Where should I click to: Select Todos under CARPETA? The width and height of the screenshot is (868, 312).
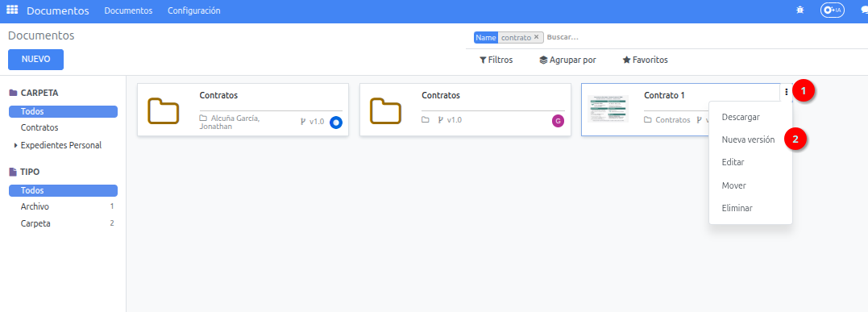[63, 111]
